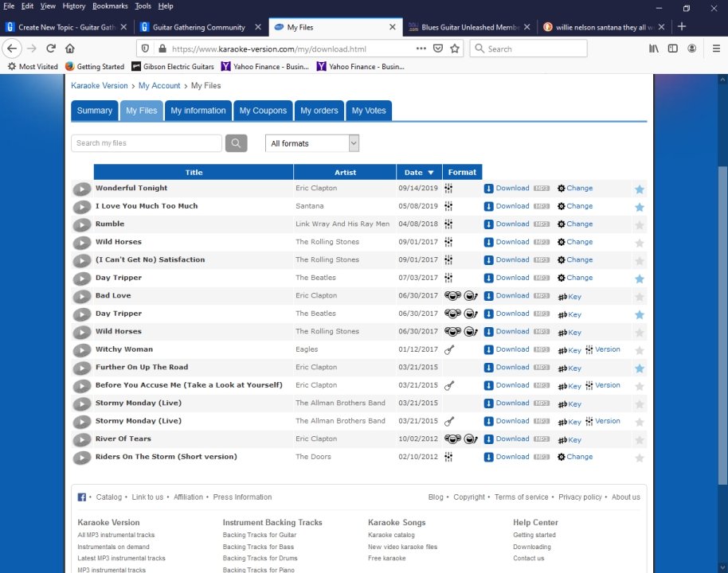The width and height of the screenshot is (728, 573).
Task: Click the gear icon for Rumble's Change
Action: pyautogui.click(x=561, y=224)
